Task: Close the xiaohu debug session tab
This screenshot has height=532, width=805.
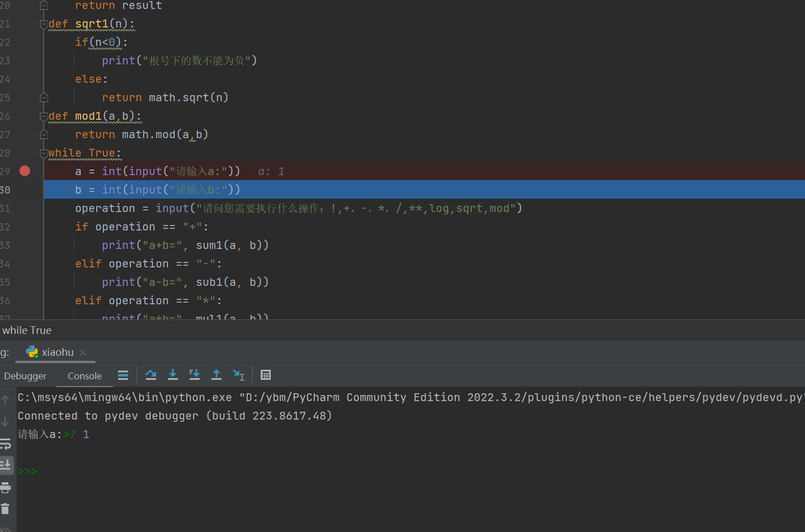Action: click(83, 352)
